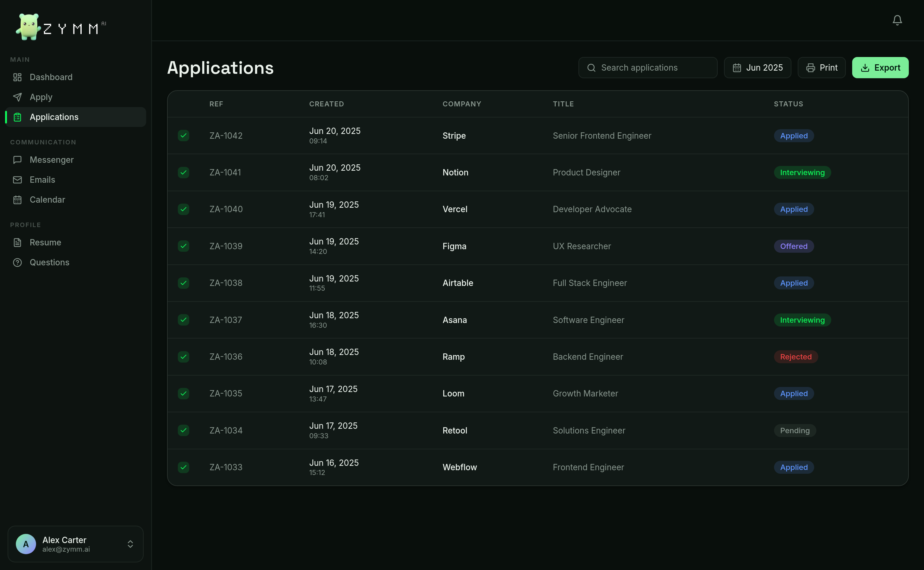Toggle the ZA-1035 Loom row checkbox

pyautogui.click(x=184, y=394)
